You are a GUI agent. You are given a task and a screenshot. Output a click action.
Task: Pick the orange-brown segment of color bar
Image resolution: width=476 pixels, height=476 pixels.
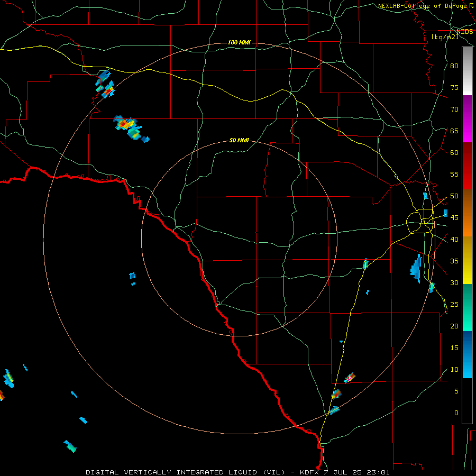tap(467, 213)
